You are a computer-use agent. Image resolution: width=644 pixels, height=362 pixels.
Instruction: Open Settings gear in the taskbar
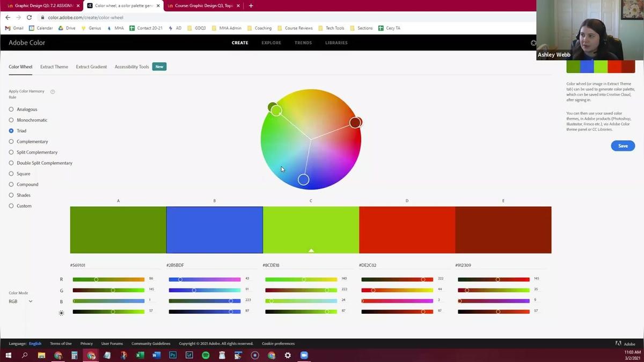click(288, 355)
